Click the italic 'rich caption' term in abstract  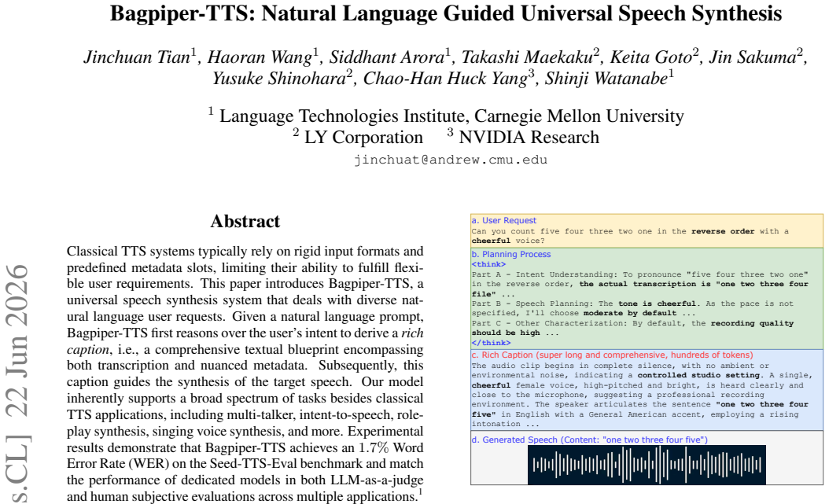click(412, 333)
